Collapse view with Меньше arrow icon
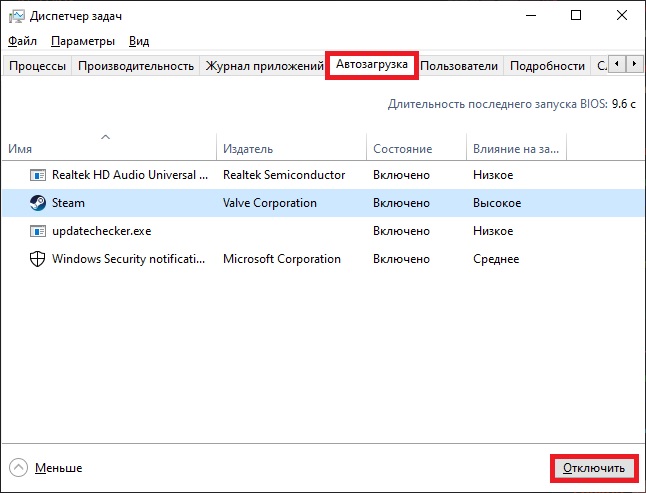This screenshot has height=493, width=646. click(18, 467)
